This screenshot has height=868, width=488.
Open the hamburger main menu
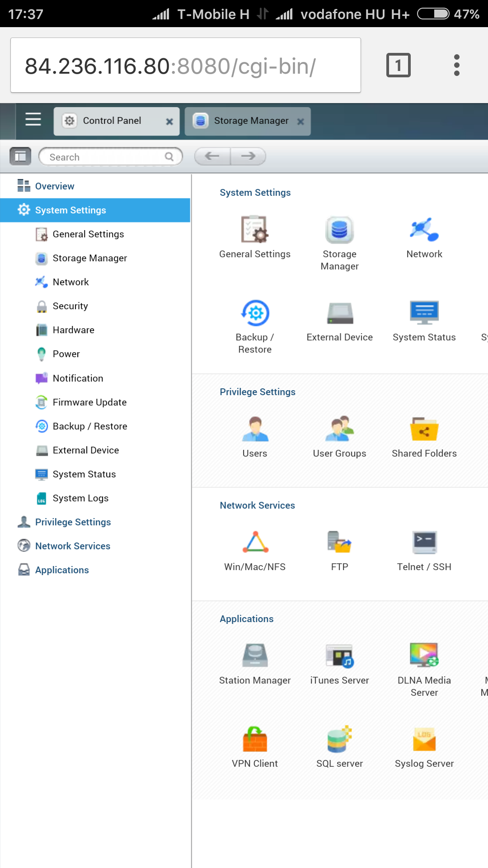[33, 119]
